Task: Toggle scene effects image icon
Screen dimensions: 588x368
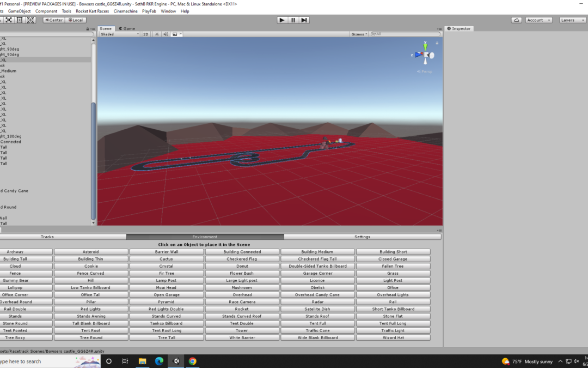Action: click(175, 34)
